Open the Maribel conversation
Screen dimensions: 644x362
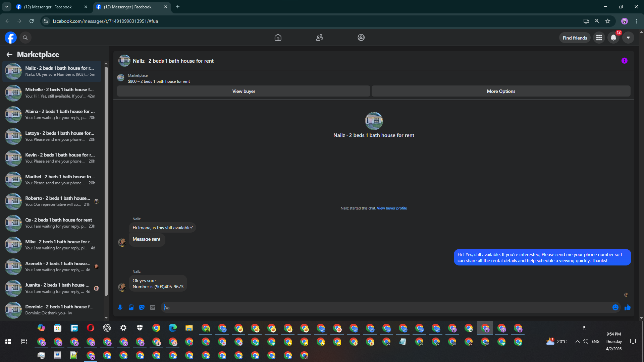[x=52, y=180]
